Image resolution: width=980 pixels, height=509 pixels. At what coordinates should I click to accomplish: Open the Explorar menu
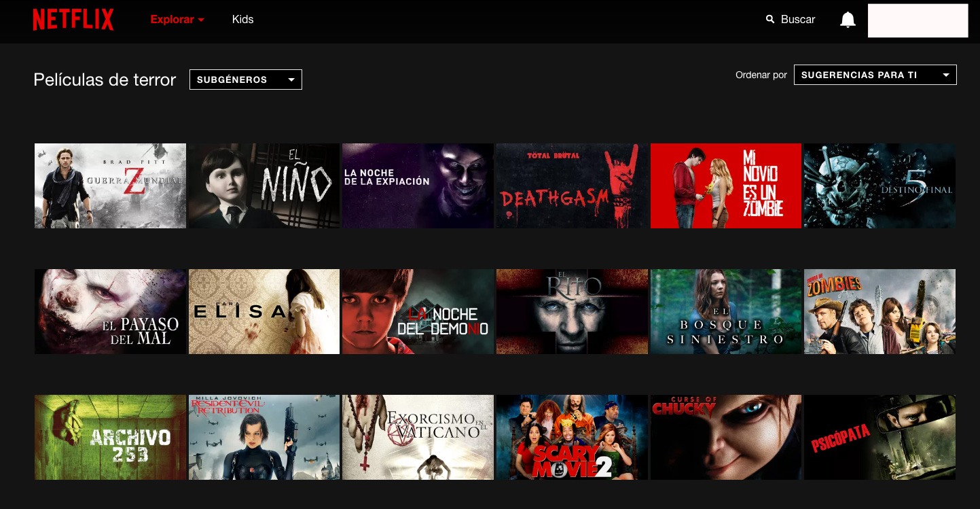[x=177, y=20]
